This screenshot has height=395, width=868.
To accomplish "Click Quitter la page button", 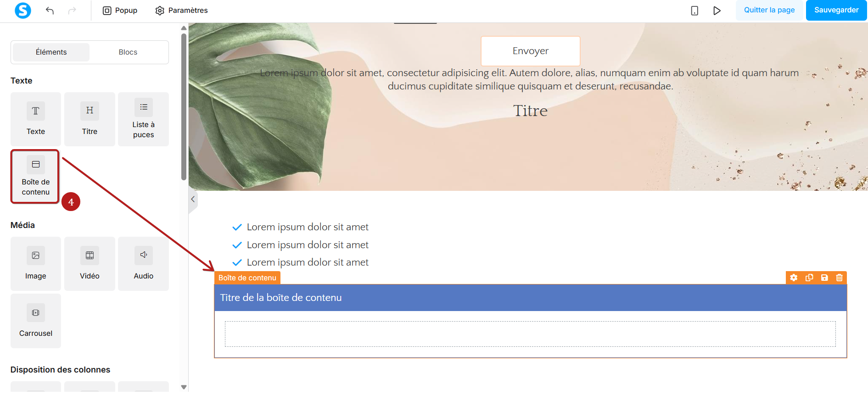I will tap(769, 10).
